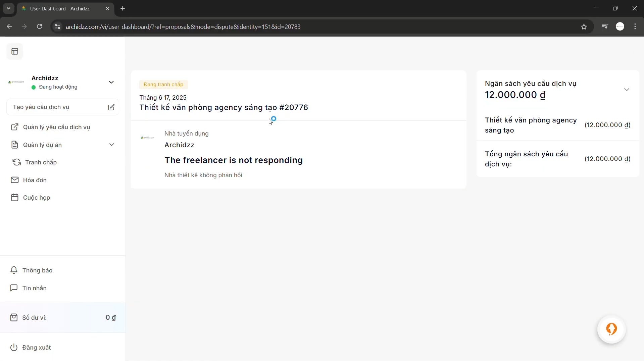
Task: Click the browser address bar URL
Action: coord(183,27)
